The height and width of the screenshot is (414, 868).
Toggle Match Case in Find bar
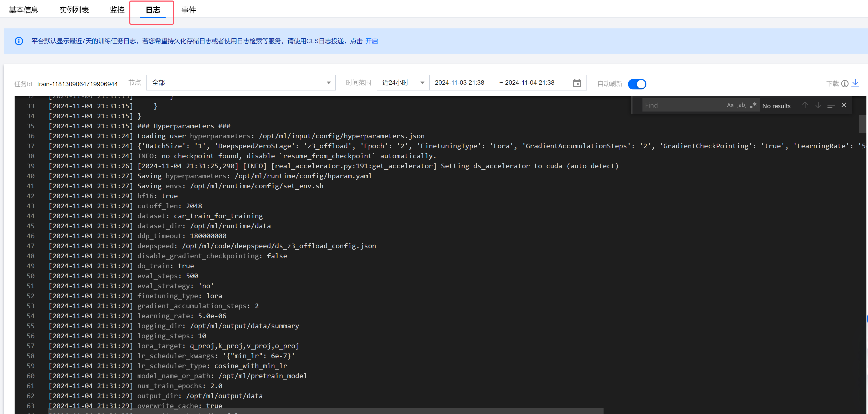730,105
